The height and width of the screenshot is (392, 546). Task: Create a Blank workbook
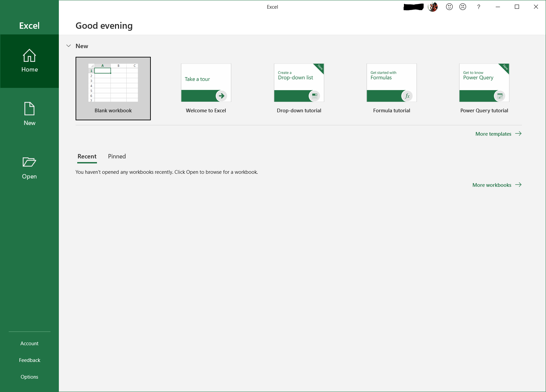tap(113, 89)
